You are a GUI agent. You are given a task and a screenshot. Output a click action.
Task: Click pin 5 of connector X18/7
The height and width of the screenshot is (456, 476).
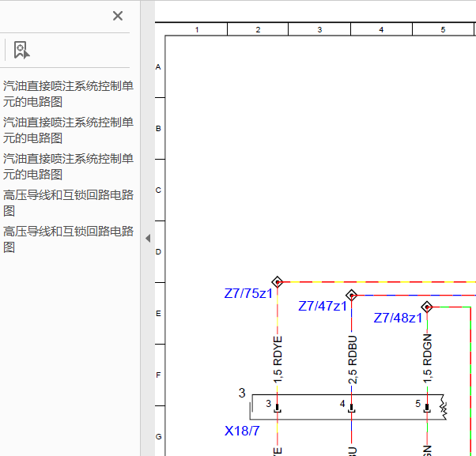427,407
